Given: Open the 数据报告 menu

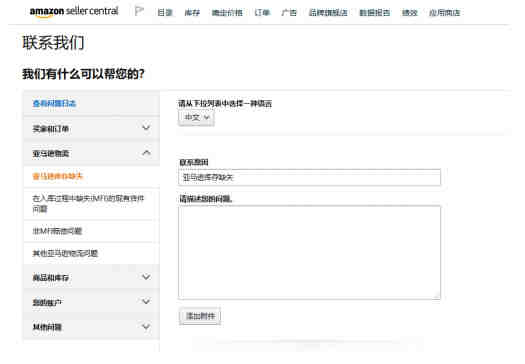Looking at the screenshot, I should 374,13.
